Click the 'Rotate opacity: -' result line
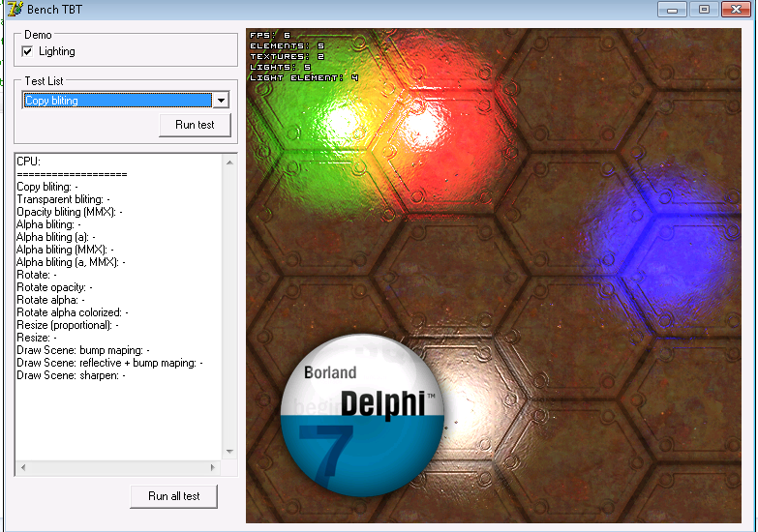The height and width of the screenshot is (532, 758). tap(54, 287)
